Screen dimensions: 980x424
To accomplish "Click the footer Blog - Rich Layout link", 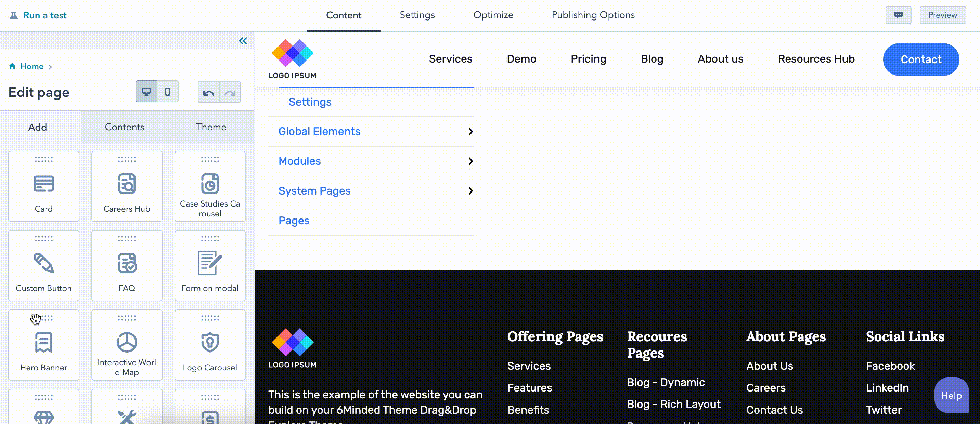I will click(x=674, y=405).
